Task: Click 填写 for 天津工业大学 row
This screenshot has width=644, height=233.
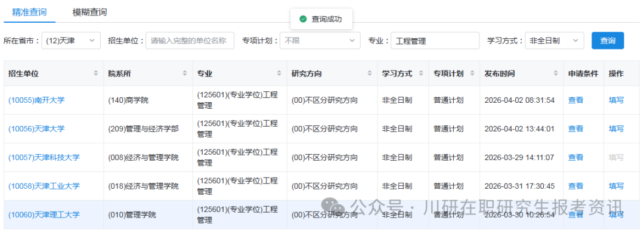Action: [616, 186]
